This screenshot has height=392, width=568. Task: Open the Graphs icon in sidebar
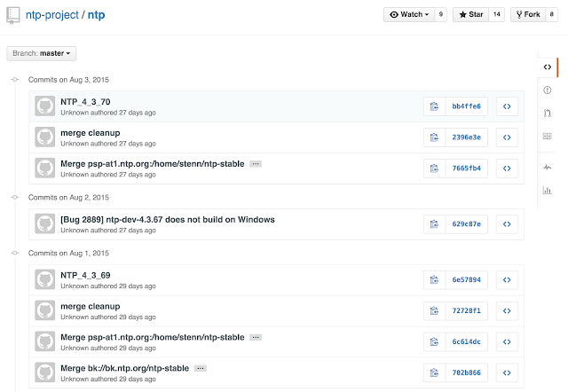[x=547, y=190]
